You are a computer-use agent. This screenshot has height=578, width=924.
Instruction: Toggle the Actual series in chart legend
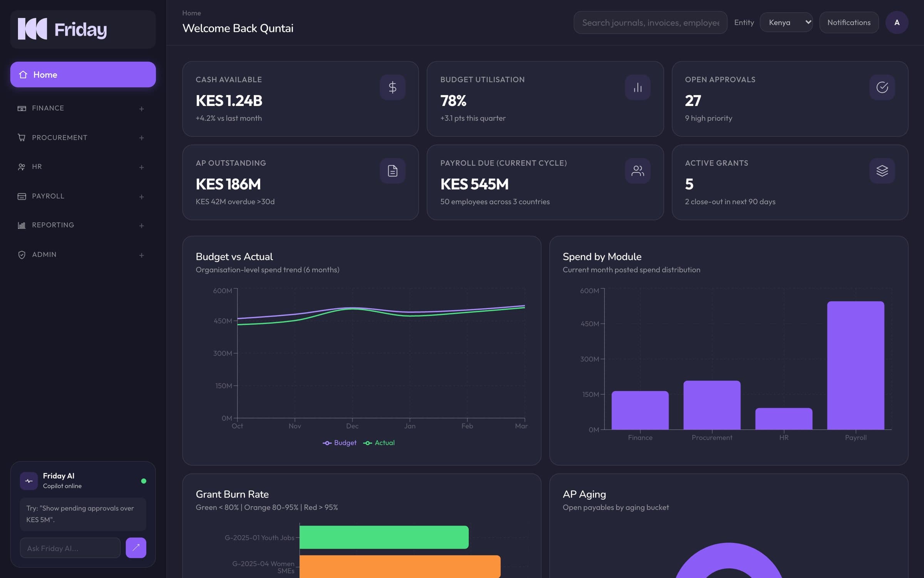(x=379, y=443)
